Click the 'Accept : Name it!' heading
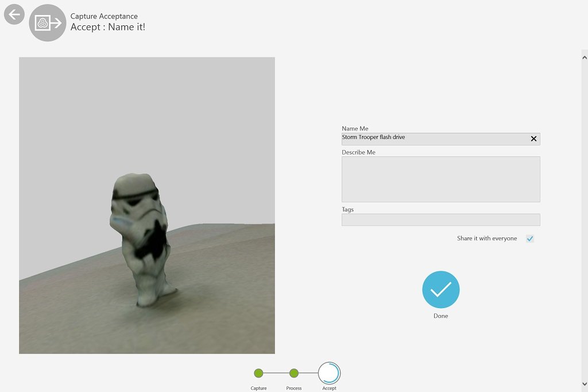588x392 pixels. [x=107, y=27]
